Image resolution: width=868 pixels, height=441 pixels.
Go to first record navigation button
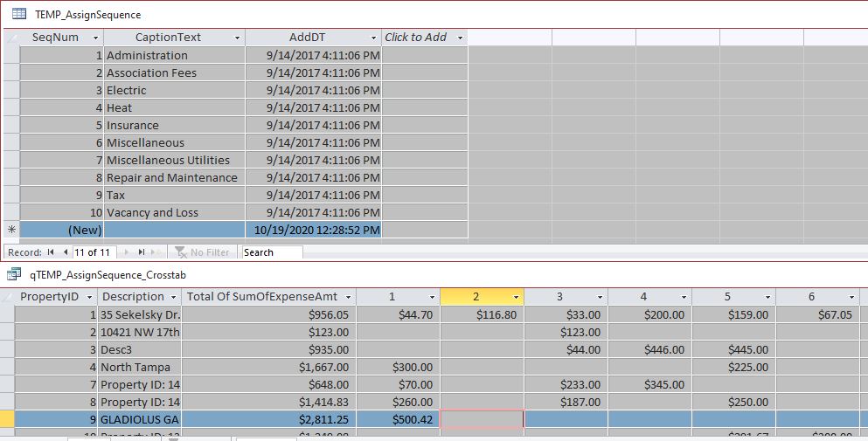(x=51, y=252)
